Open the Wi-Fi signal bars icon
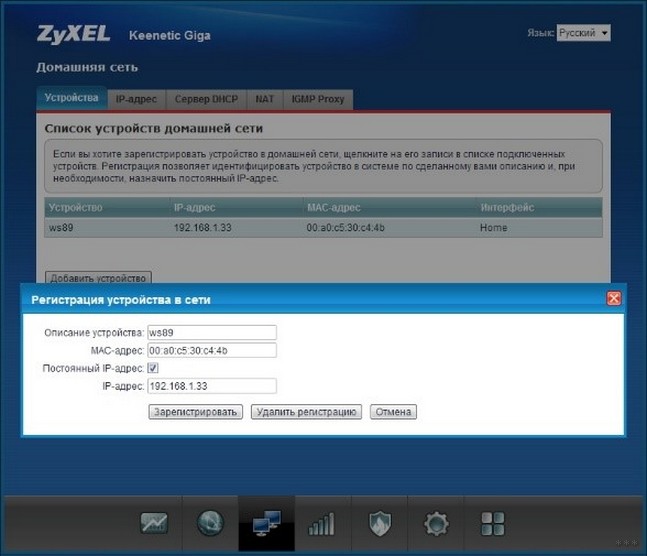 click(322, 523)
